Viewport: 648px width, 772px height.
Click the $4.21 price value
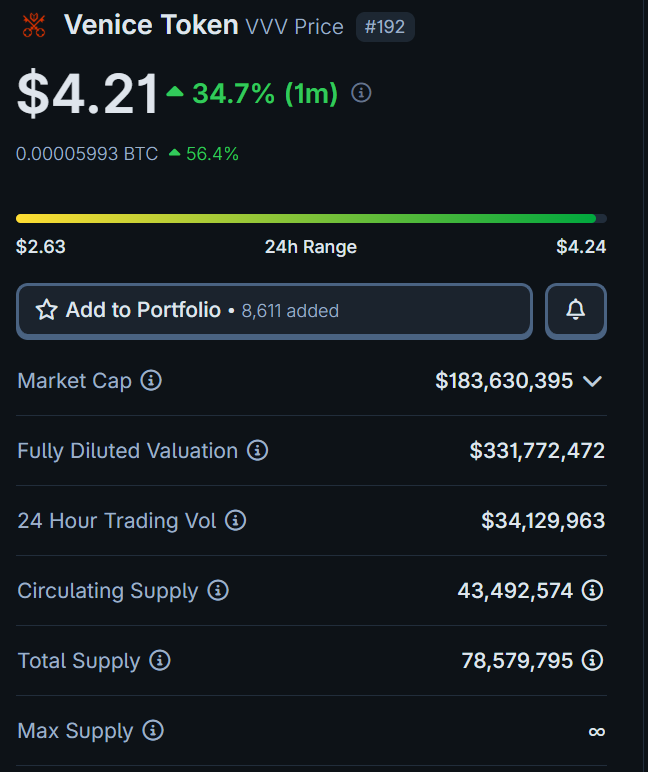[x=87, y=93]
